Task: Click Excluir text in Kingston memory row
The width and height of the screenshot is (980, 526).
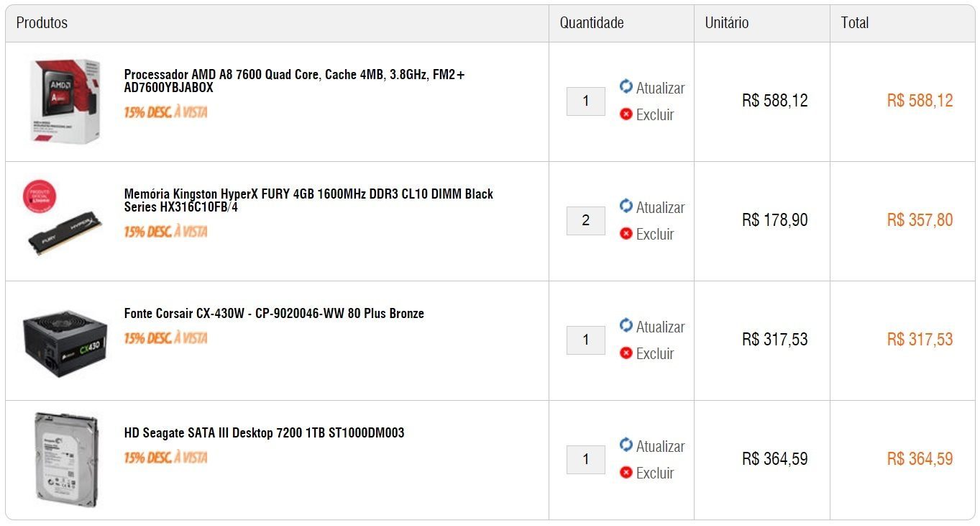Action: pyautogui.click(x=655, y=234)
